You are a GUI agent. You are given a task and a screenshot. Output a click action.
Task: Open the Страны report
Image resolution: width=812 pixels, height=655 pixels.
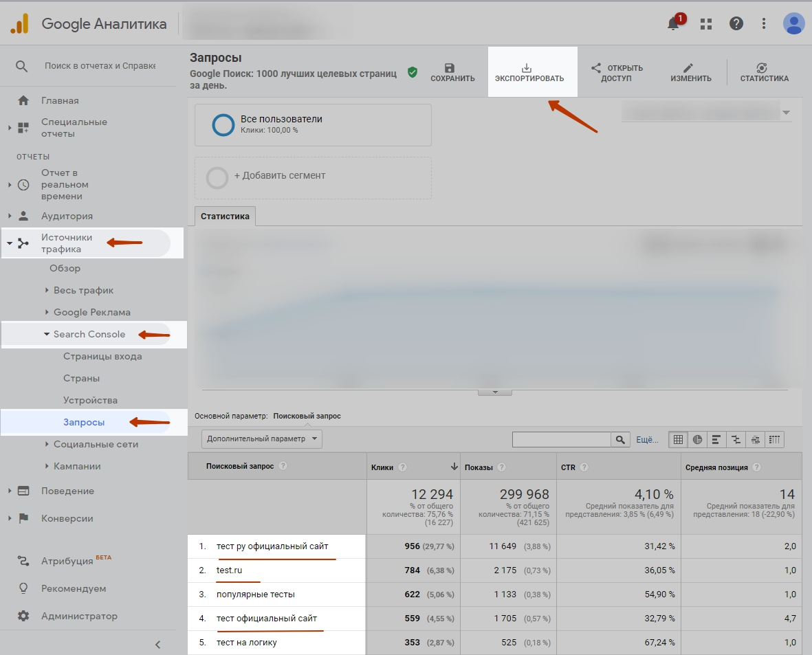pos(81,379)
